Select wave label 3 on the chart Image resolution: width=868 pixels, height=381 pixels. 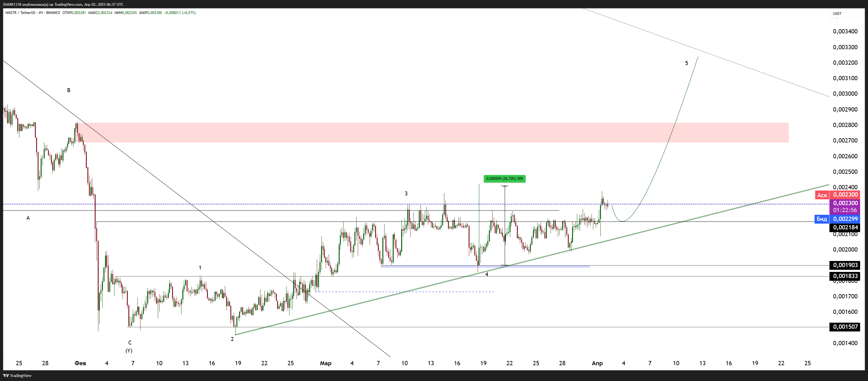(x=406, y=193)
